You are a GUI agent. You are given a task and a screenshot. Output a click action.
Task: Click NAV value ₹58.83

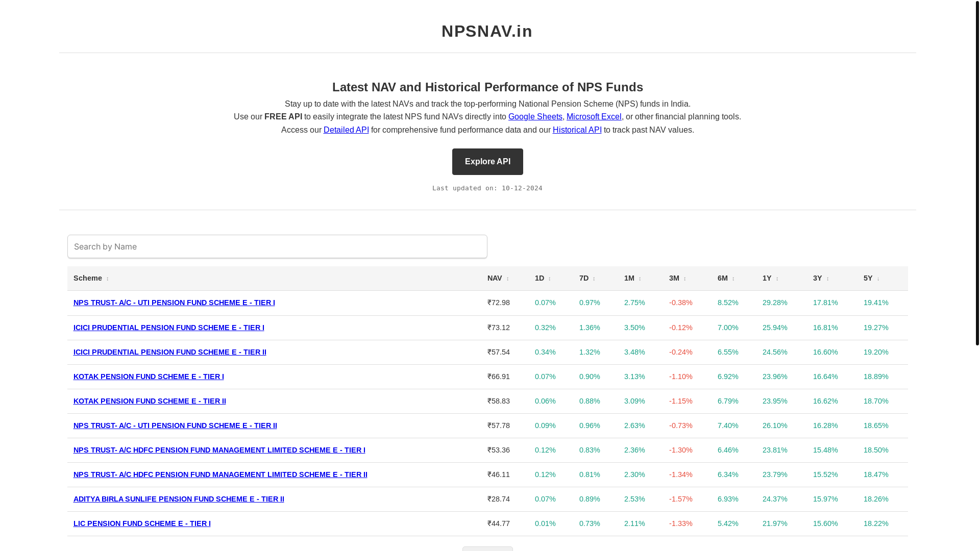tap(498, 401)
